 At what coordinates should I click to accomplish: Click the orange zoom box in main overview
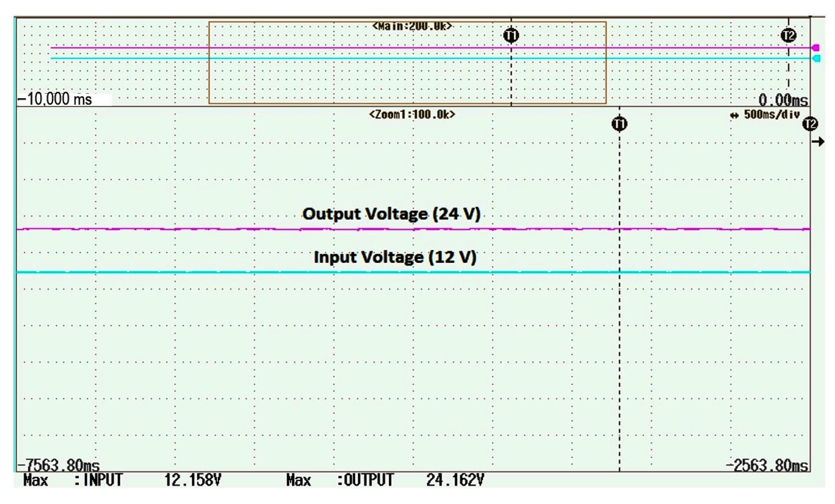[407, 63]
